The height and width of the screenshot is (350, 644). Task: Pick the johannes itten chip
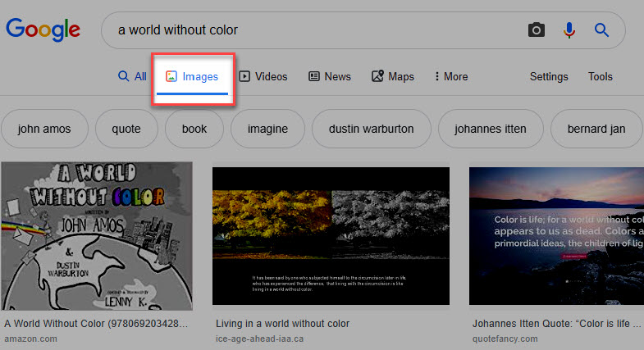point(489,129)
